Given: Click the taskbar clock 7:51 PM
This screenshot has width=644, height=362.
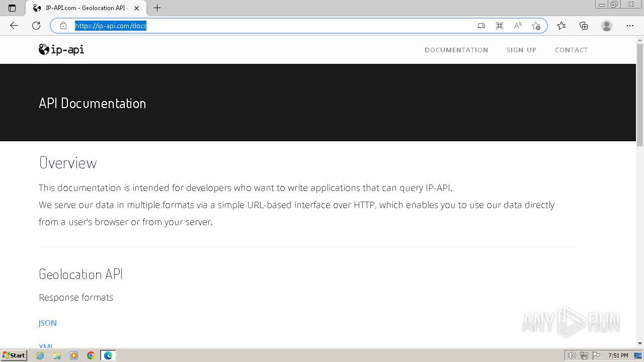Looking at the screenshot, I should pos(618,355).
